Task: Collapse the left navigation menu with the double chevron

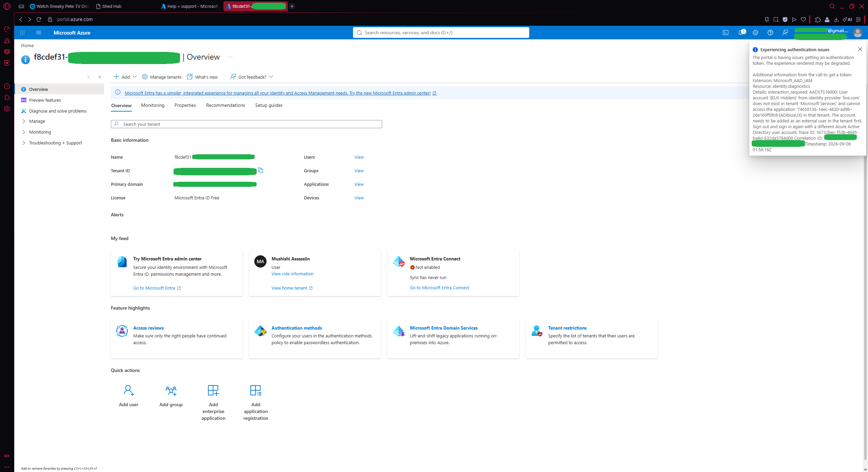Action: [100, 77]
